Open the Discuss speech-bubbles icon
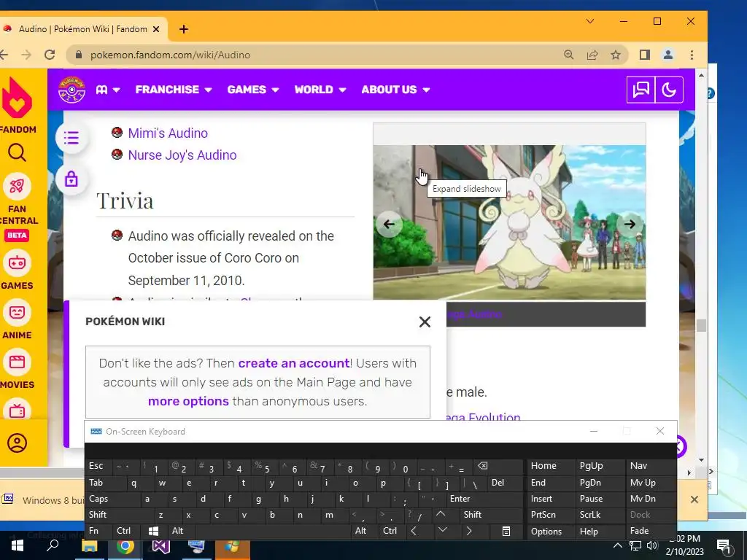747x560 pixels. pyautogui.click(x=640, y=90)
